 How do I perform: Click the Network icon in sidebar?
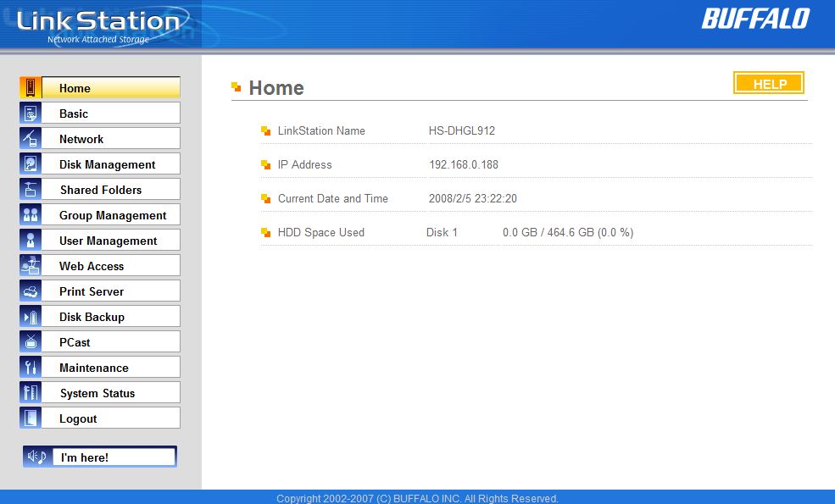(31, 139)
